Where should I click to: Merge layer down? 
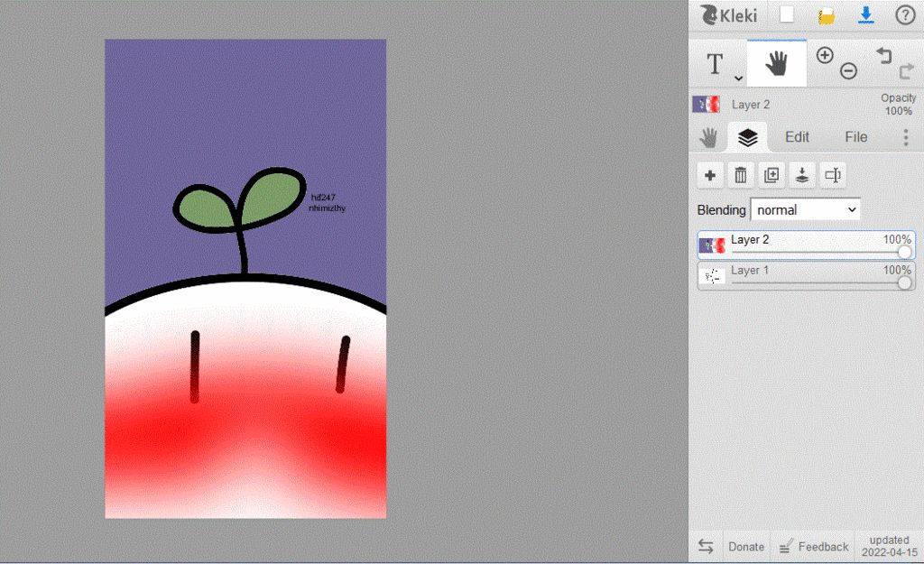(x=802, y=175)
